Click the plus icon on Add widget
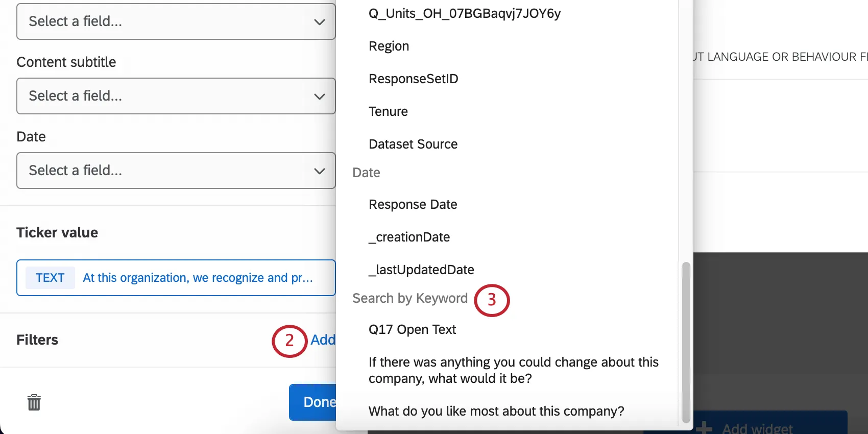868x434 pixels. pyautogui.click(x=704, y=428)
